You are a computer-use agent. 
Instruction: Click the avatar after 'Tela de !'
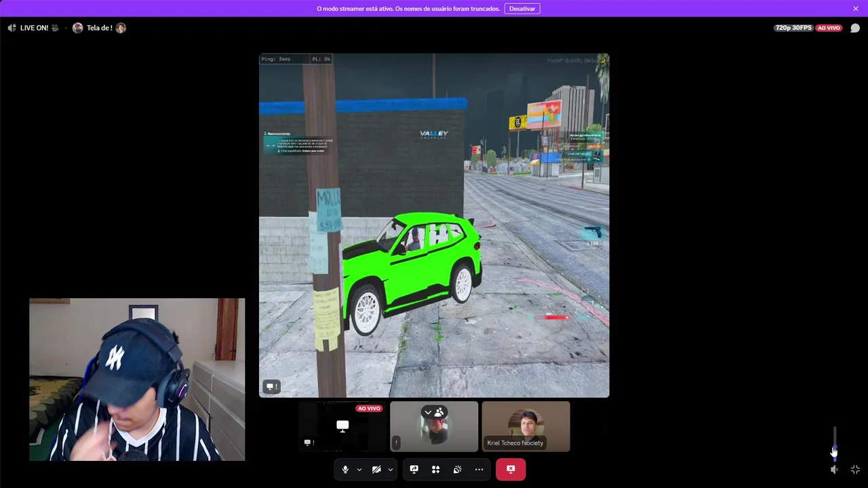[121, 28]
